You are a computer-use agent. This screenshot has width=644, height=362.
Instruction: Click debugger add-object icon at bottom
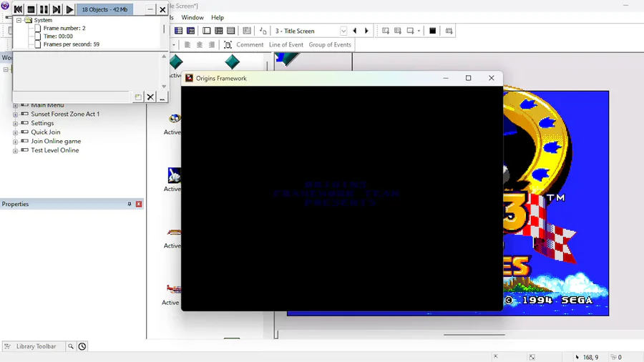point(138,97)
